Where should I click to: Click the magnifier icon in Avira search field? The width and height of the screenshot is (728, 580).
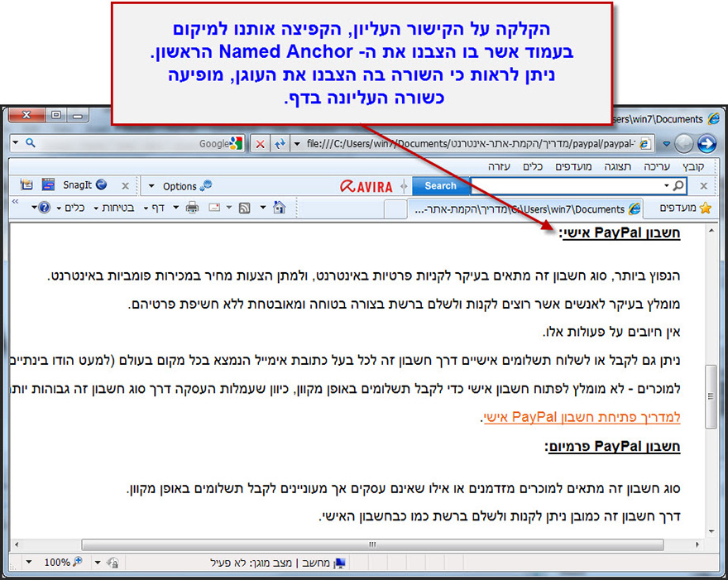pos(679,185)
